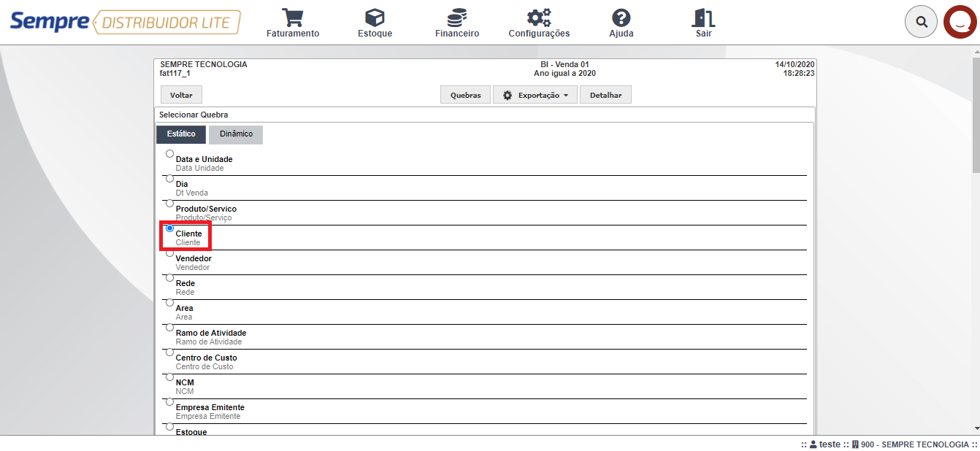Click the 'fat117_1' report code

175,73
